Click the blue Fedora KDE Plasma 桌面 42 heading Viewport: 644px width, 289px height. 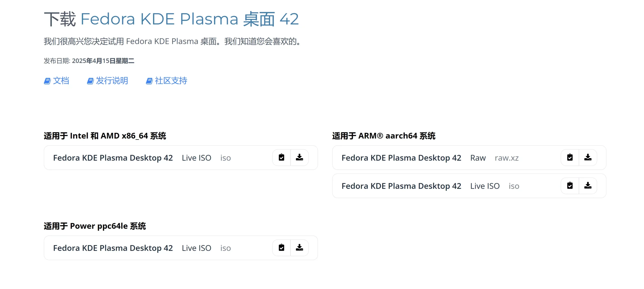click(x=189, y=19)
